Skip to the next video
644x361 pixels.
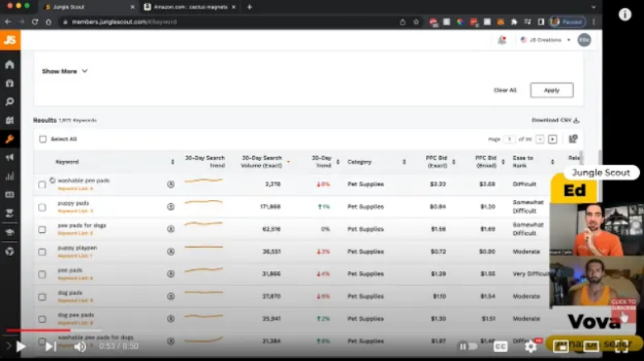[x=50, y=347]
